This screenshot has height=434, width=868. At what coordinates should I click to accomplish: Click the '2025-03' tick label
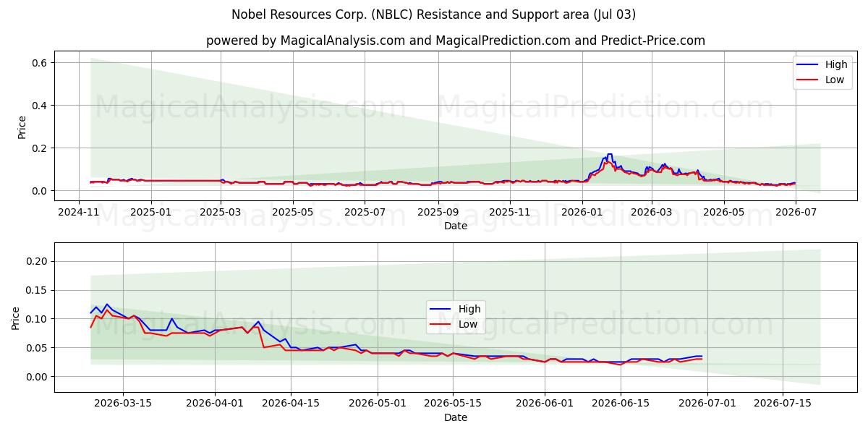(x=221, y=212)
